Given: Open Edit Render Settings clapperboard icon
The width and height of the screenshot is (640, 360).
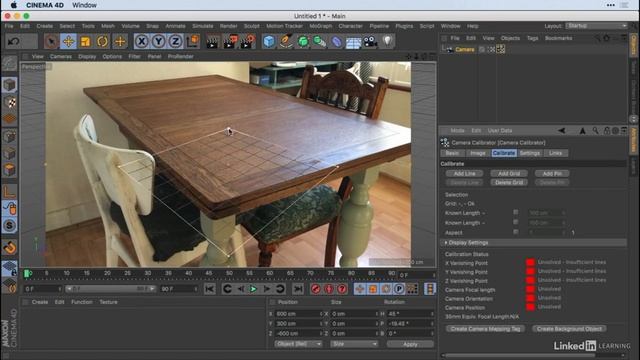Looking at the screenshot, I should pyautogui.click(x=247, y=41).
